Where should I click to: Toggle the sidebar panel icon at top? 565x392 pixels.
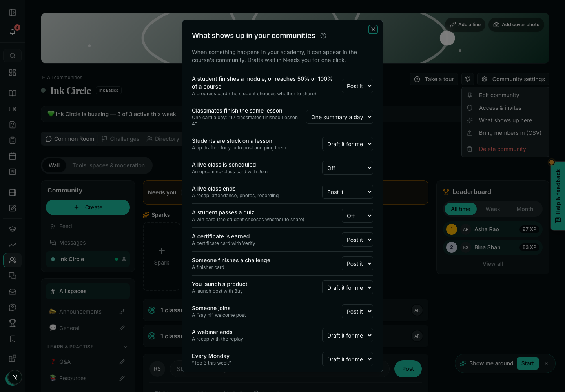coord(13,13)
